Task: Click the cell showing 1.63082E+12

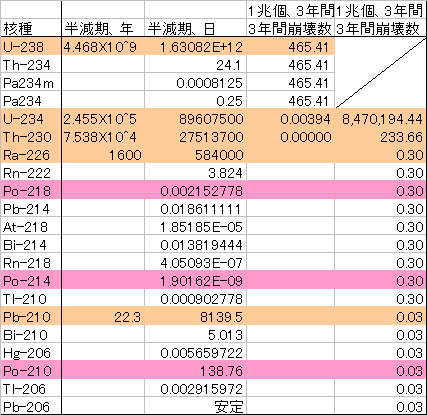Action: coord(196,47)
